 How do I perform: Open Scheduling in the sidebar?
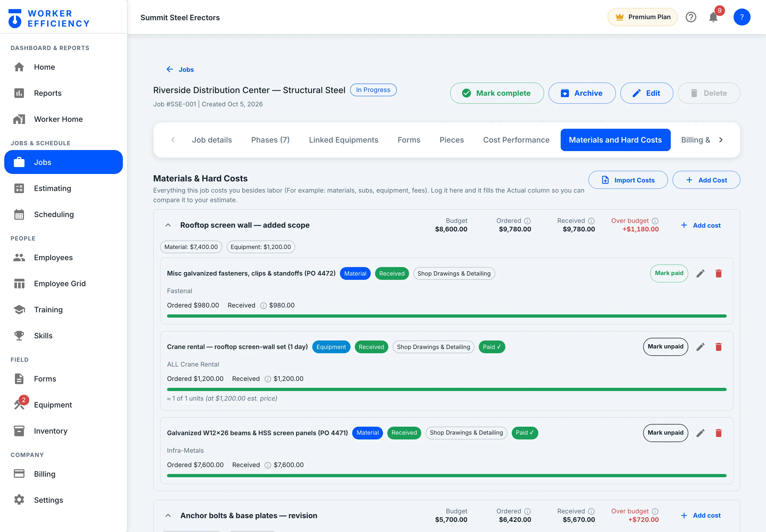click(x=63, y=214)
